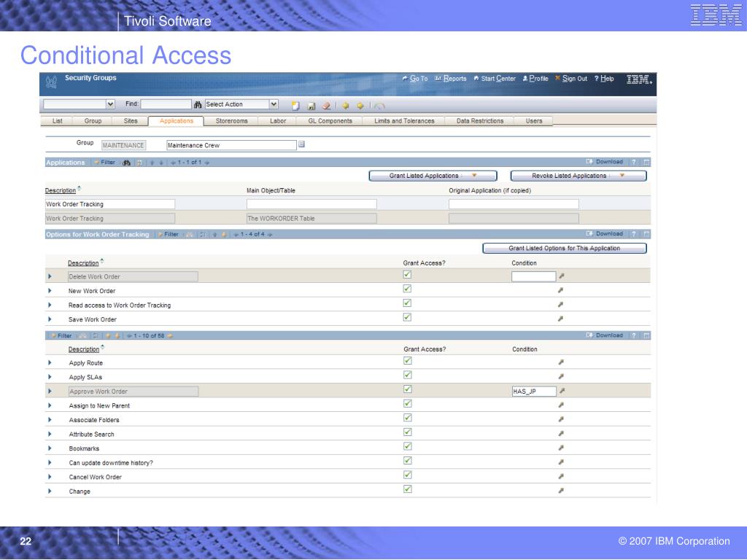This screenshot has height=560, width=747.
Task: Toggle Grant Access for Cancel Work Order
Action: [408, 475]
